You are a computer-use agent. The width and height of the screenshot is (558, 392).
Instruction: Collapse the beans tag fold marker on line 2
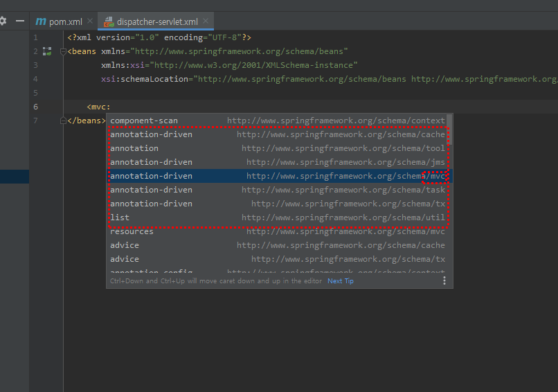[x=63, y=51]
